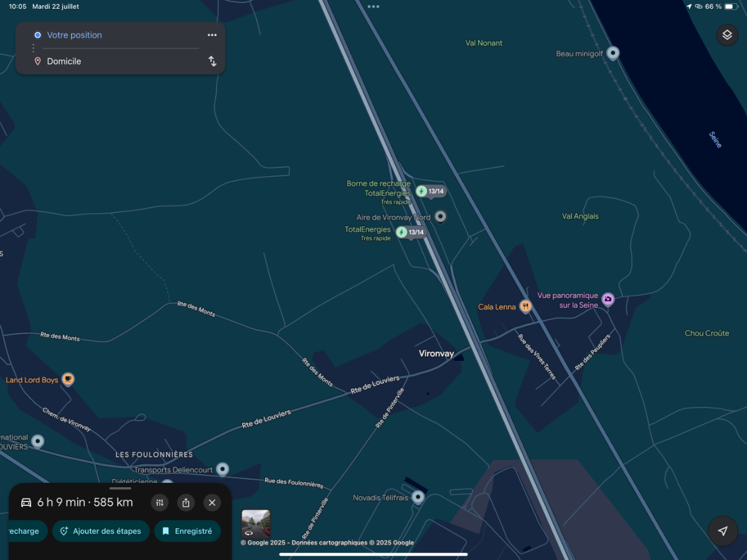Open Street View thumbnail

click(x=256, y=524)
